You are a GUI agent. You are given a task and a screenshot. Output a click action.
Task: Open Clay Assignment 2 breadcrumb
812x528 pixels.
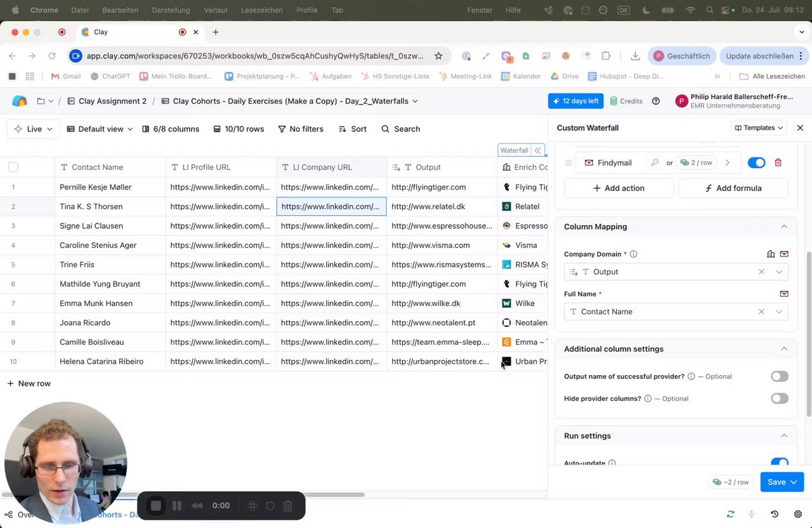coord(106,101)
